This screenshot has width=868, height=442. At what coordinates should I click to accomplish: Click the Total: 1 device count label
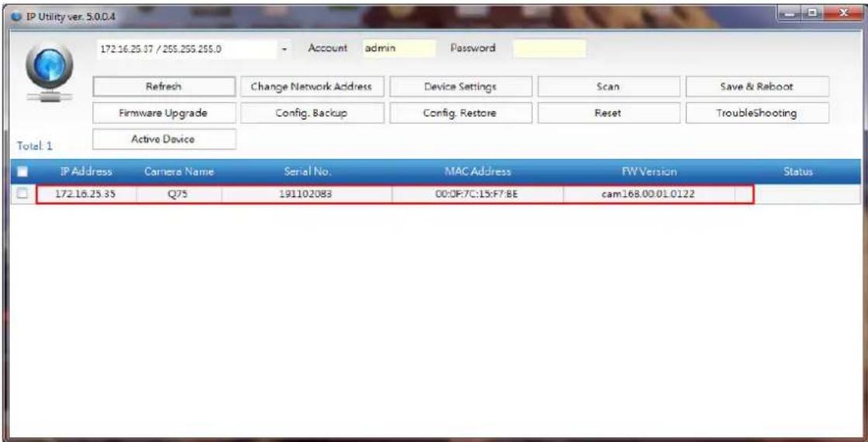(35, 147)
